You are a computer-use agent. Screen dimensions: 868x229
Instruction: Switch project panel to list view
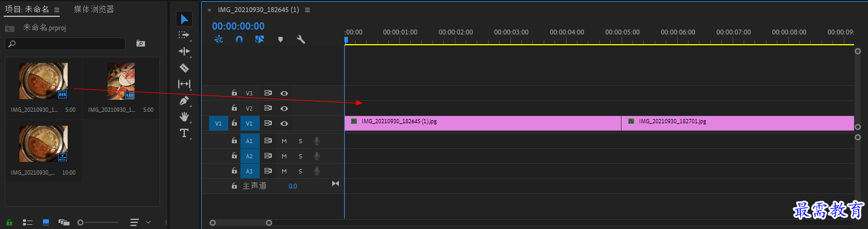point(27,222)
